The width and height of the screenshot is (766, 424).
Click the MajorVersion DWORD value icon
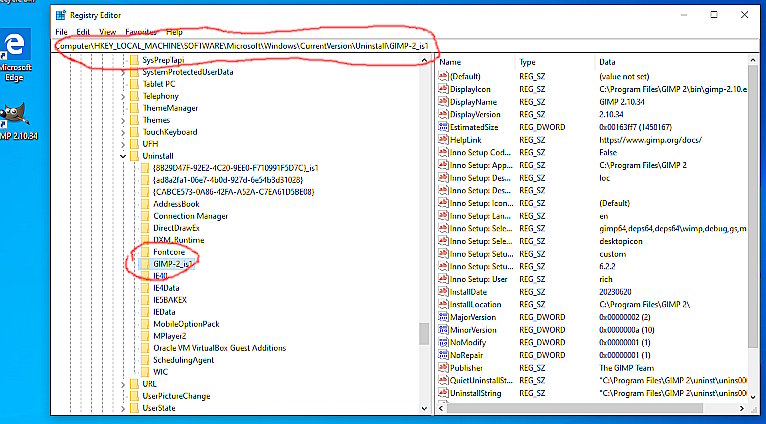(443, 317)
